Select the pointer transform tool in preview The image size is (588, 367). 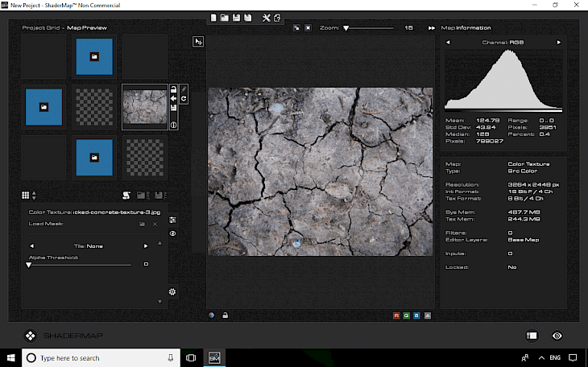coord(198,42)
